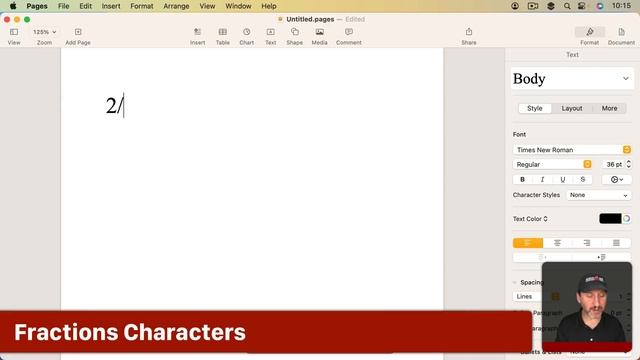Select right text alignment
640x360 pixels.
click(587, 243)
